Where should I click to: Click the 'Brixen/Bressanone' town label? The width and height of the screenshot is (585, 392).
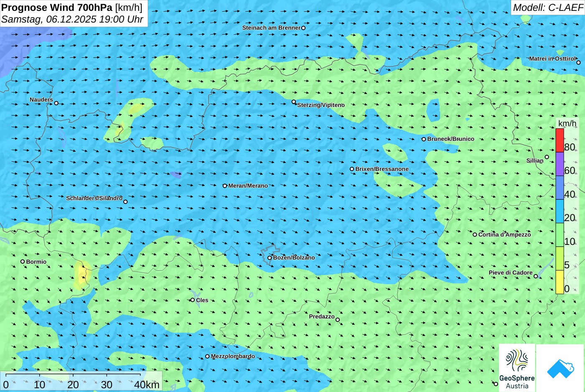click(382, 169)
